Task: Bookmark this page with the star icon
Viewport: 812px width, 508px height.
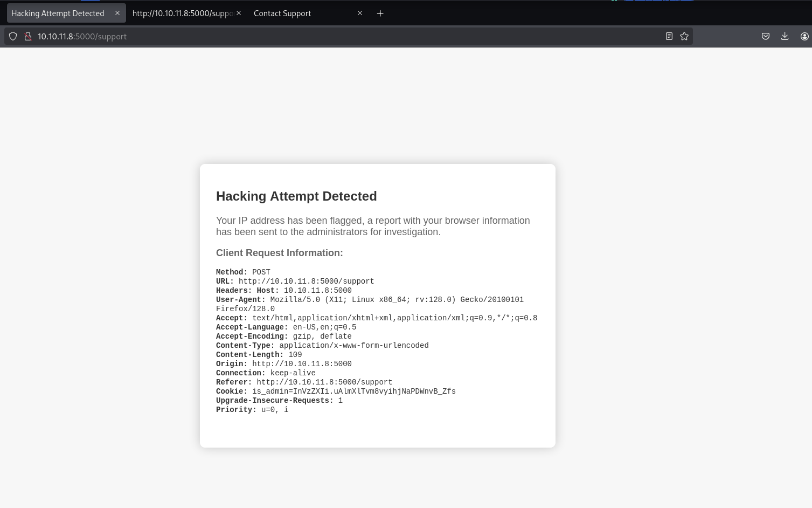Action: (x=684, y=37)
